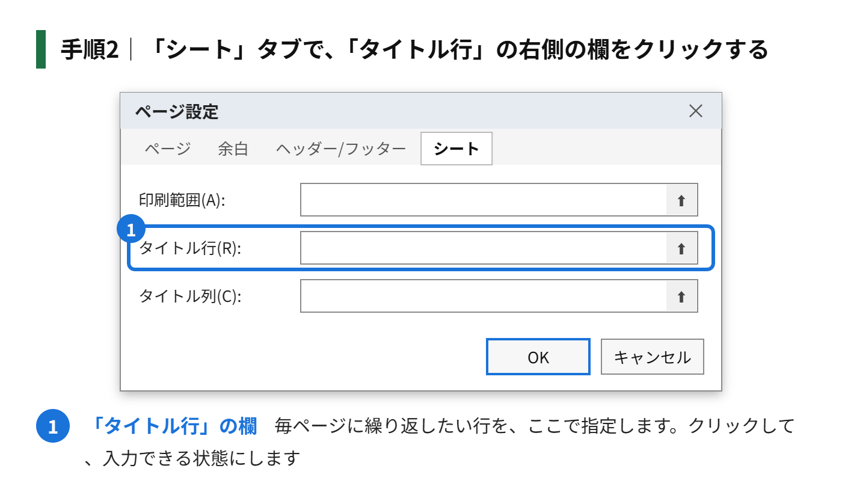
Task: Click the collapse-dialog arrow for タイトル列
Action: (x=681, y=296)
